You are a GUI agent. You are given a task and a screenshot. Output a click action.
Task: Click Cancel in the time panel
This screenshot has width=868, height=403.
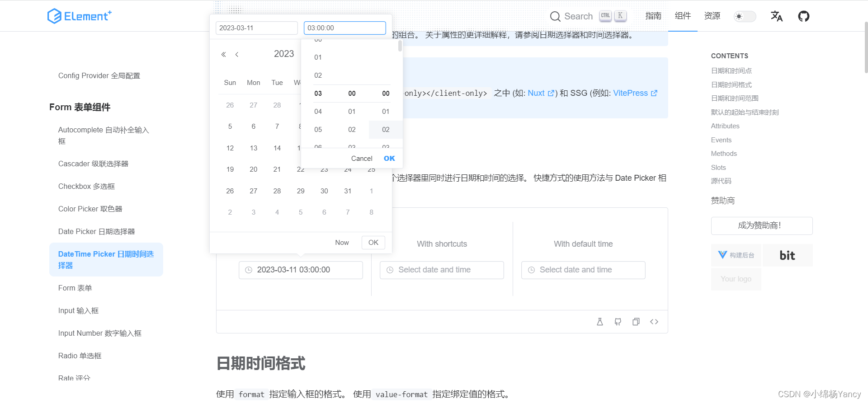tap(362, 159)
